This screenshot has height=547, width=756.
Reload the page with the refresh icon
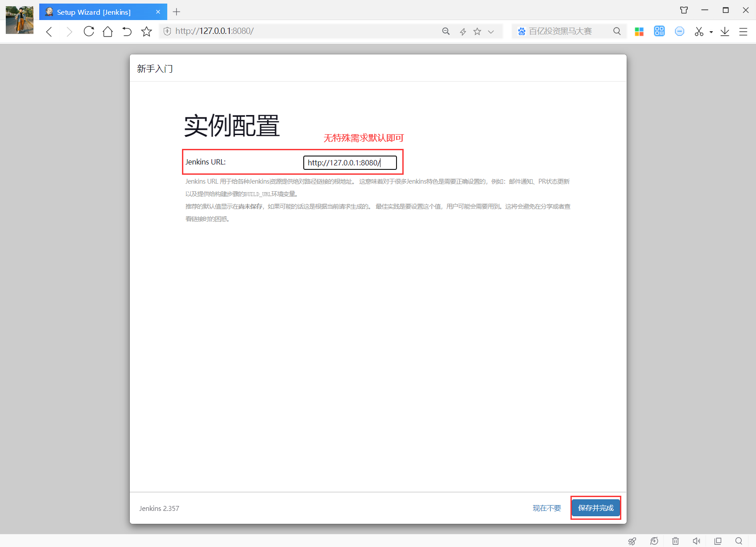pyautogui.click(x=89, y=31)
